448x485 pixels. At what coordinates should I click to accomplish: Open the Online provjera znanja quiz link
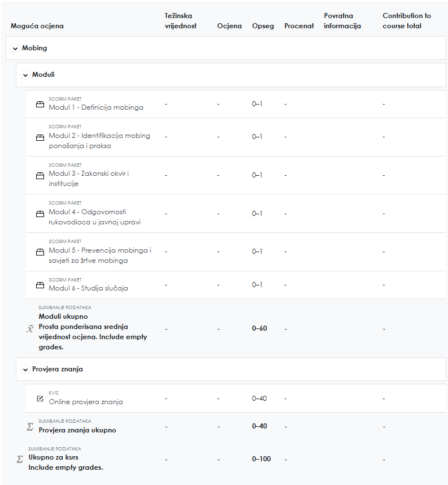point(86,402)
